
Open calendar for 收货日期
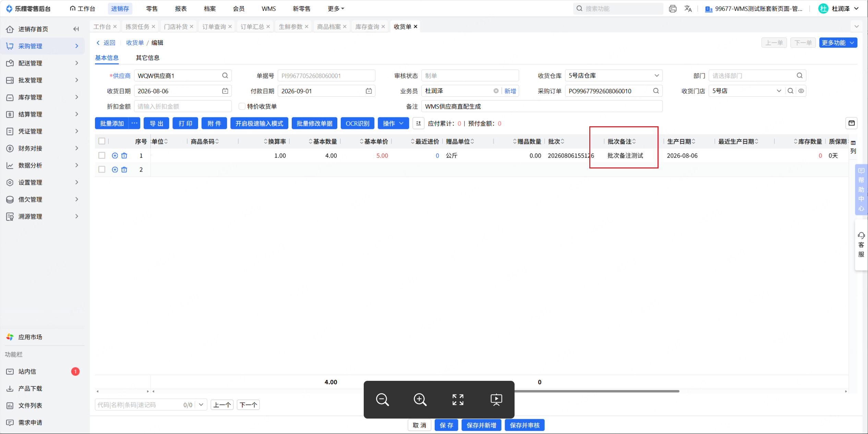coord(225,91)
